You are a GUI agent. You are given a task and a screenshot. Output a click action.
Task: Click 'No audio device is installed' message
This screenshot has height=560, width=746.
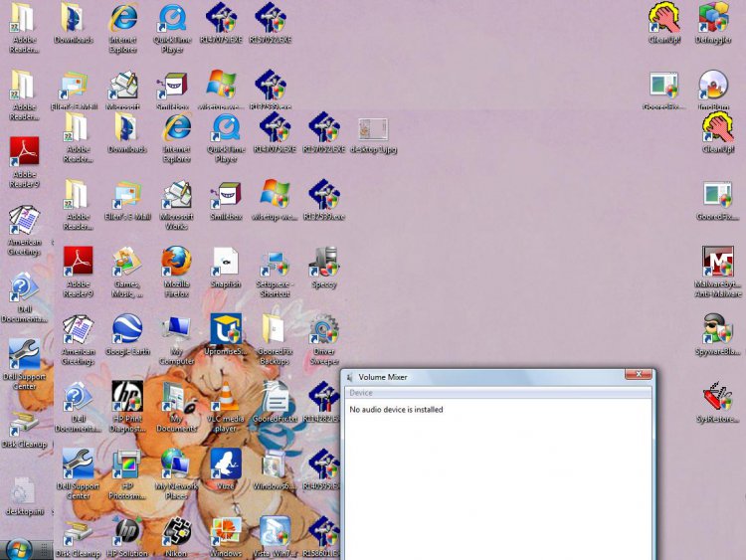click(396, 410)
